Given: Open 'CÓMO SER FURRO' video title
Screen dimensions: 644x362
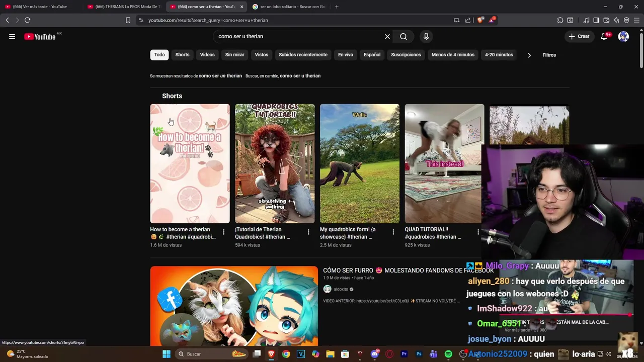Looking at the screenshot, I should click(x=408, y=270).
